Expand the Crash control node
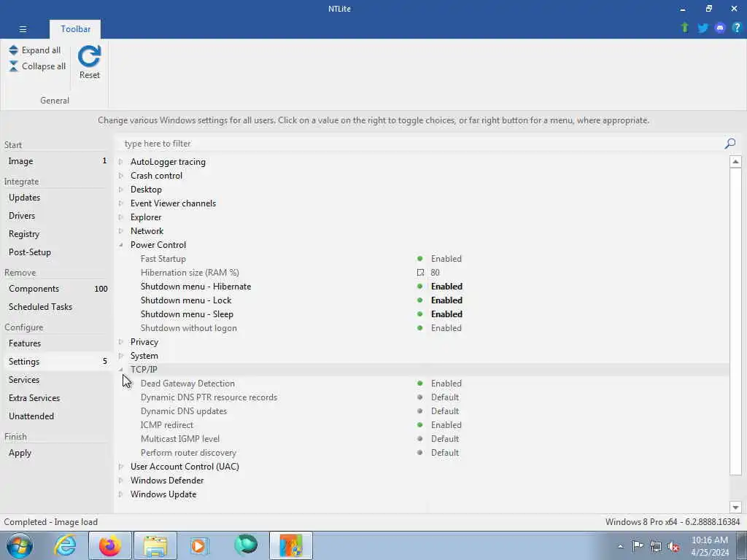747x560 pixels. (121, 176)
